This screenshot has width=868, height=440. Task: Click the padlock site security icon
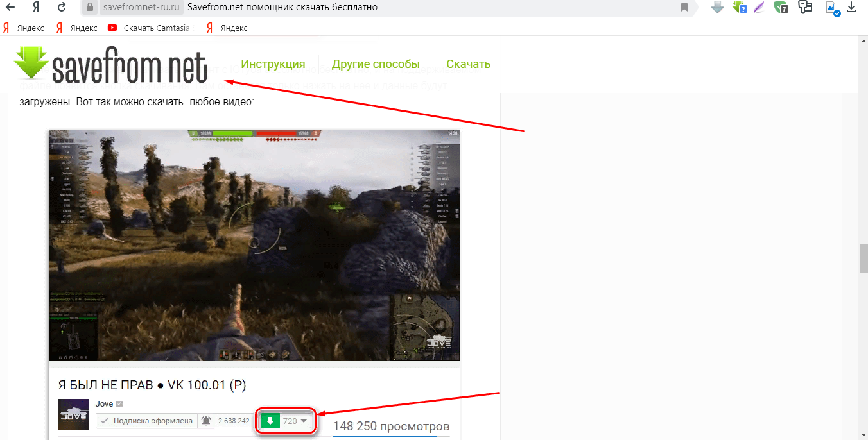click(x=91, y=8)
